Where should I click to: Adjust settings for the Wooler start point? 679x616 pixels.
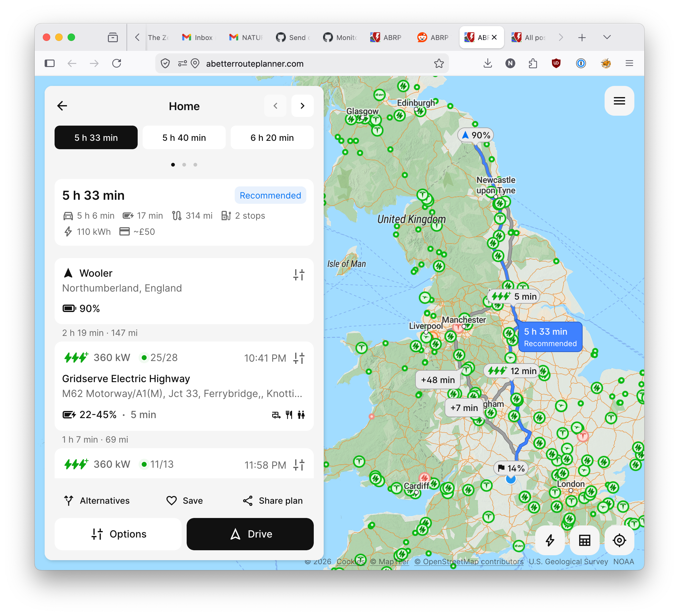coord(299,275)
